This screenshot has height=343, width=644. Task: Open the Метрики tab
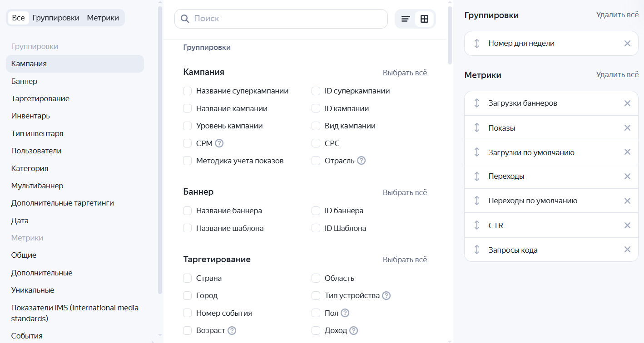point(103,18)
